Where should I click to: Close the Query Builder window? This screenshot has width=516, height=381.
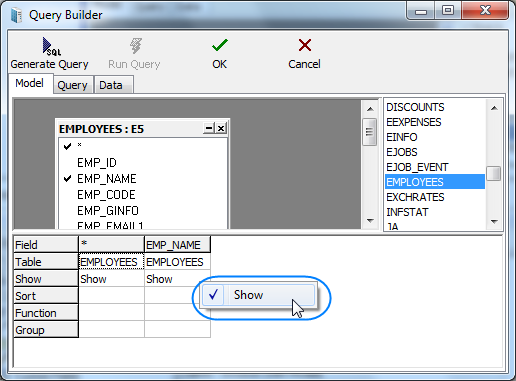click(x=485, y=11)
